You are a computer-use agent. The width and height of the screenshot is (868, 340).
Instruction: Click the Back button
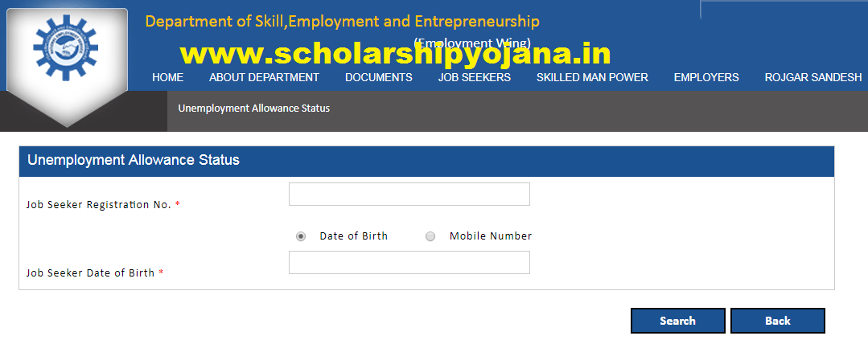777,321
